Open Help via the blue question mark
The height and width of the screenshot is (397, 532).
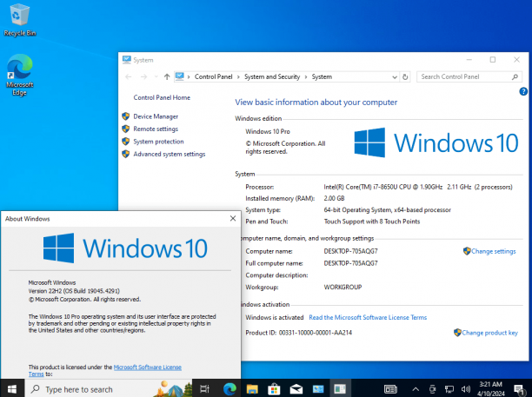[523, 91]
